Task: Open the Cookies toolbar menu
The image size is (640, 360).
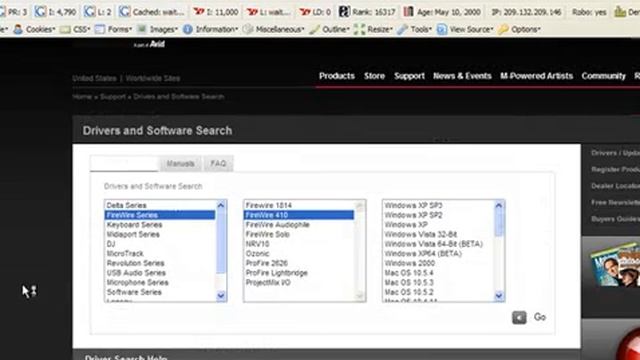Action: tap(34, 29)
